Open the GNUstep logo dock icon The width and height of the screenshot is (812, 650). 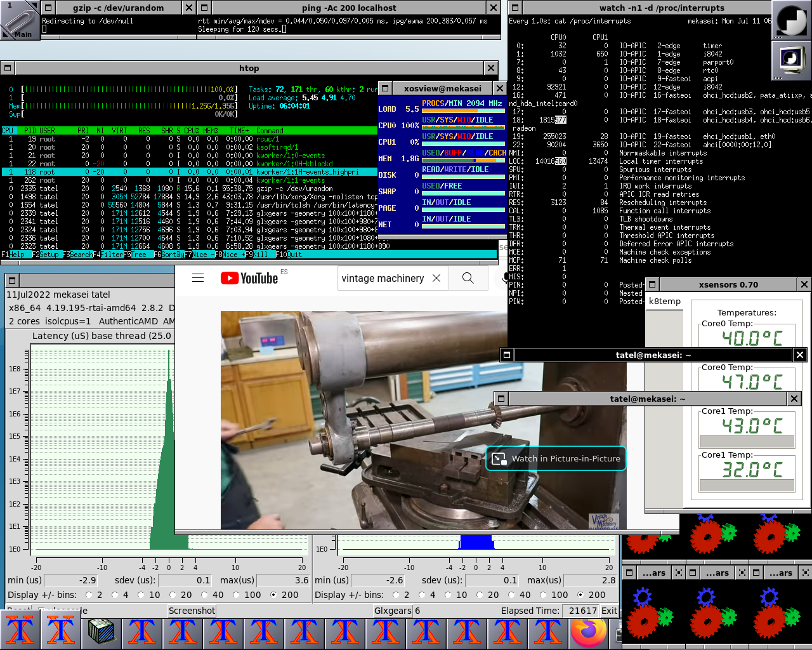click(x=792, y=20)
